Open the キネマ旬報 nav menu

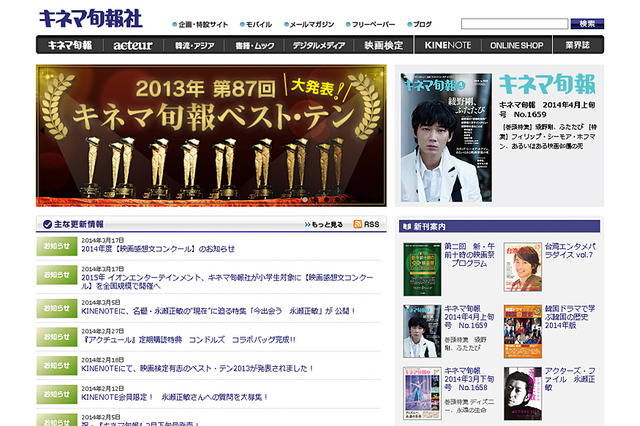pos(70,45)
